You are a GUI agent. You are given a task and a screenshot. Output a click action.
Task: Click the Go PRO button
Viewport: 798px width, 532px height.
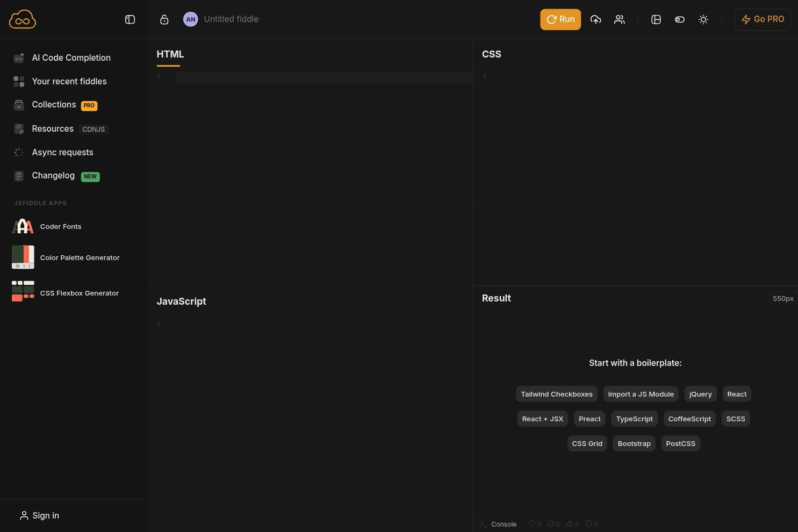[x=763, y=19]
